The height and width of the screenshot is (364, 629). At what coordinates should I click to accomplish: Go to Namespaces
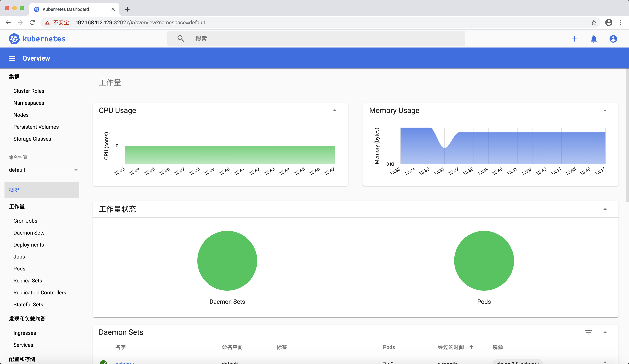tap(29, 103)
